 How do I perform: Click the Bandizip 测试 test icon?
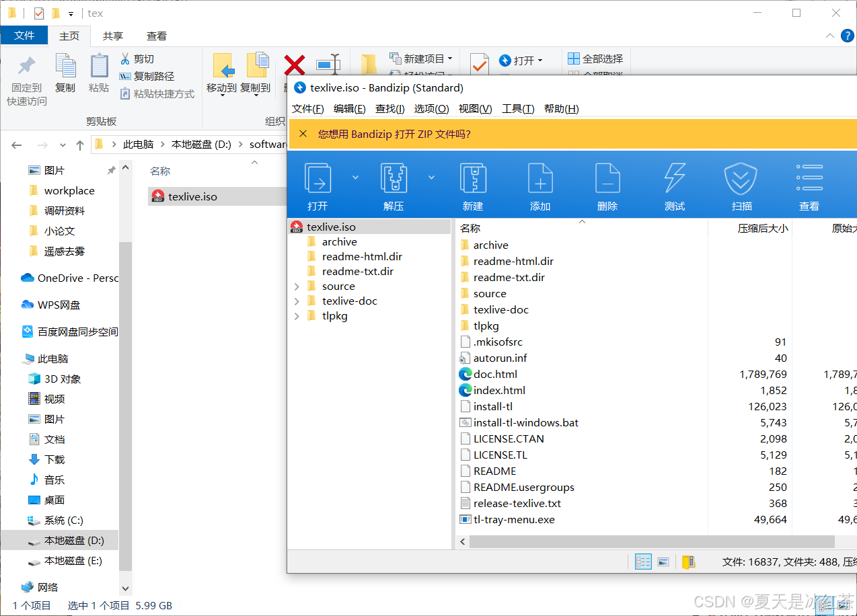[x=675, y=178]
